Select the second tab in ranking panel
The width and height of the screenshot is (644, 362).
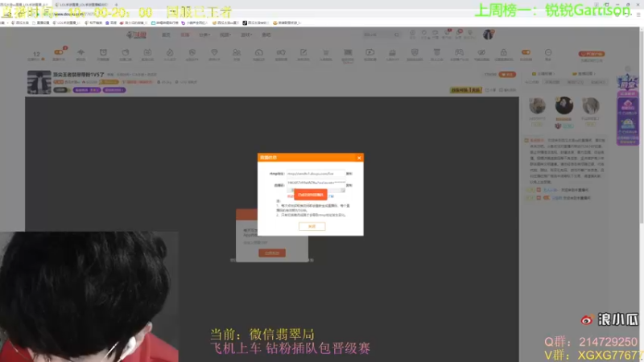point(552,82)
